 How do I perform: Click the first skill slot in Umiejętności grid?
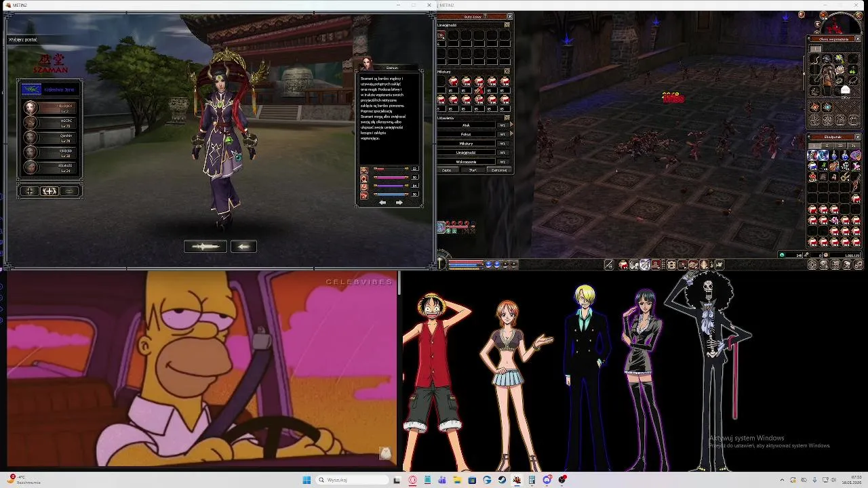(441, 35)
